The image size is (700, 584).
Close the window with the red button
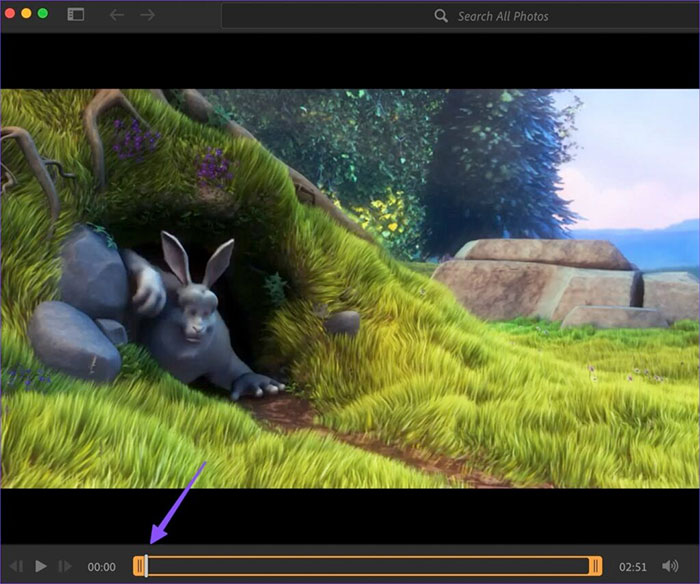click(11, 14)
